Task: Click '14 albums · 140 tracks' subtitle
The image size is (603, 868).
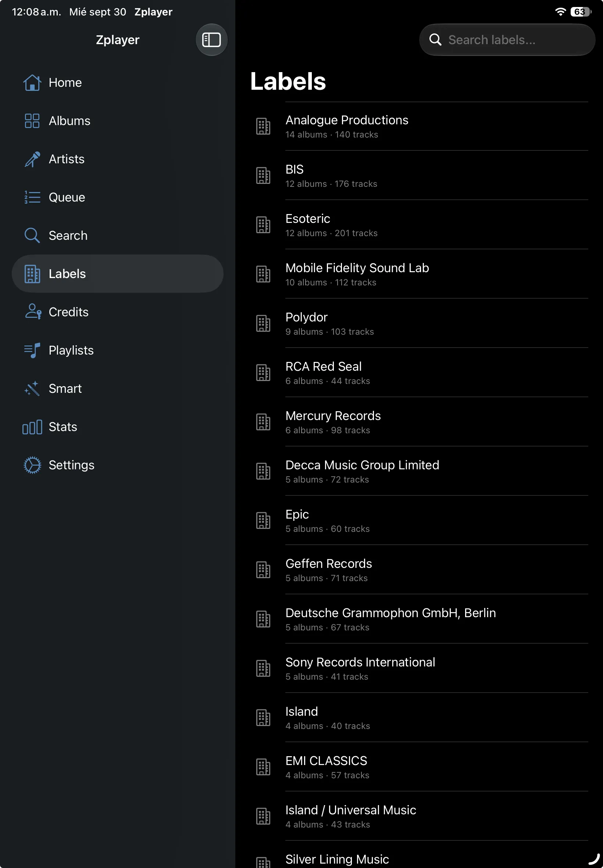Action: tap(331, 135)
